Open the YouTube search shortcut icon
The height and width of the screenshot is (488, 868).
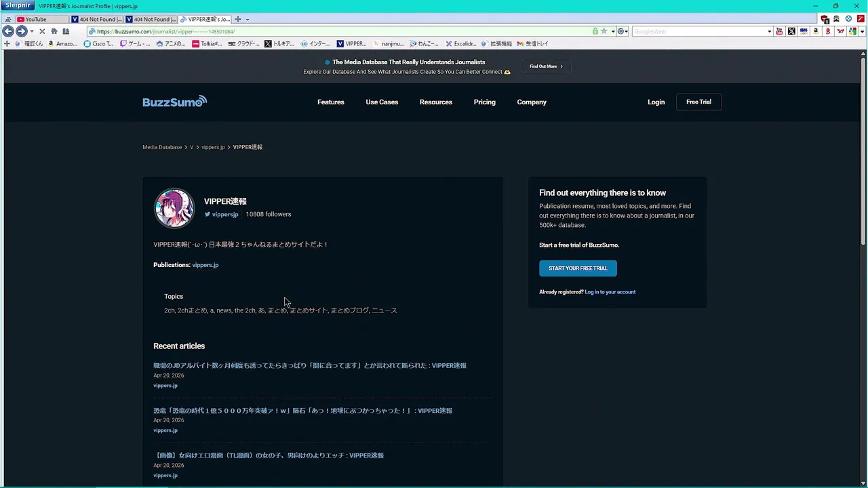pos(779,31)
